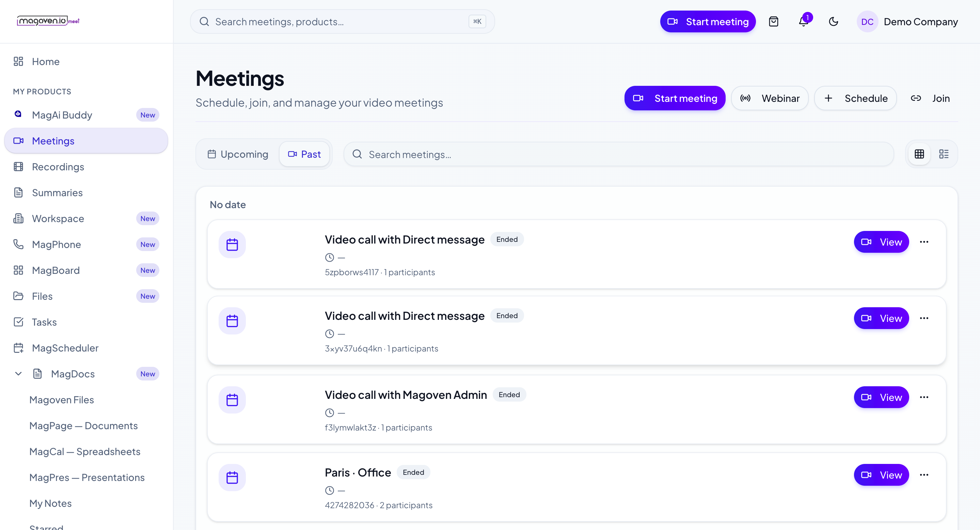Screen dimensions: 980x530
Task: Click the New badge beside MagAi Buddy
Action: [147, 115]
